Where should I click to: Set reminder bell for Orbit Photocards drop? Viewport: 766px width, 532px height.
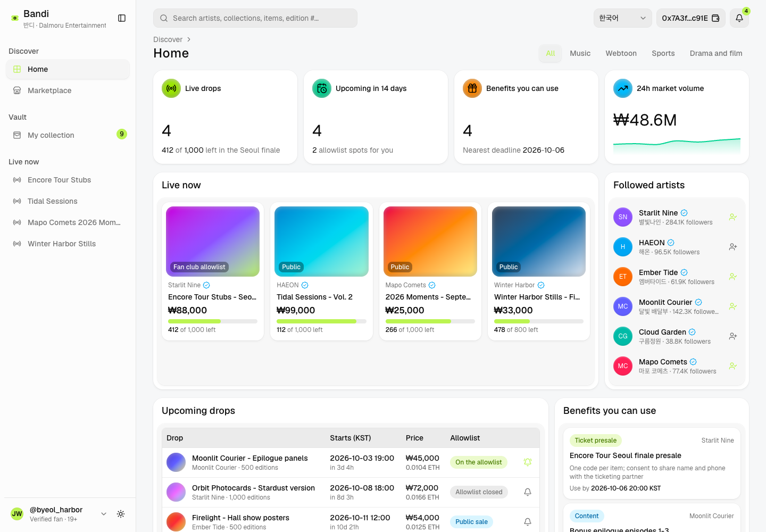[x=528, y=492]
